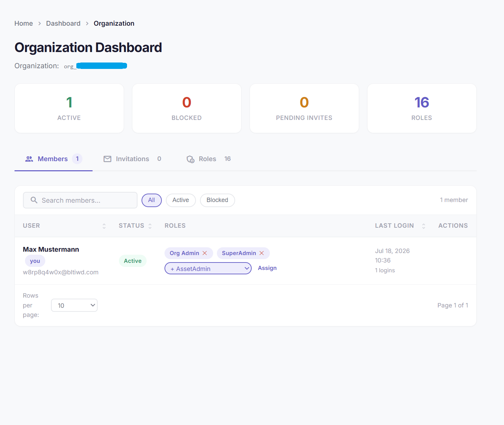Go to Dashboard breadcrumb

[63, 23]
